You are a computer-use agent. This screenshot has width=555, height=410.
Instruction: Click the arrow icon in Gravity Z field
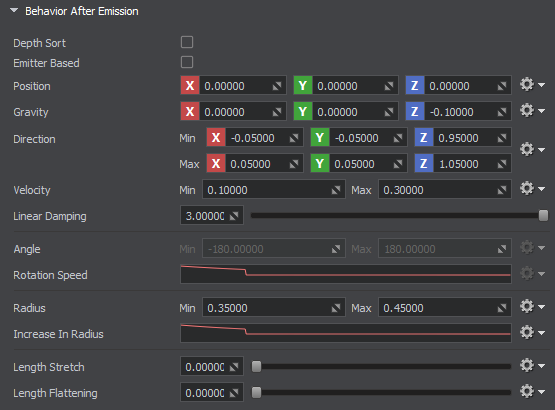[502, 112]
